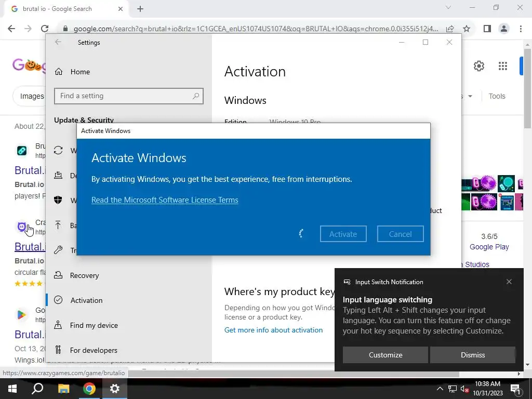
Task: Click the Delivery Optimization icon in sidebar
Action: 58,175
